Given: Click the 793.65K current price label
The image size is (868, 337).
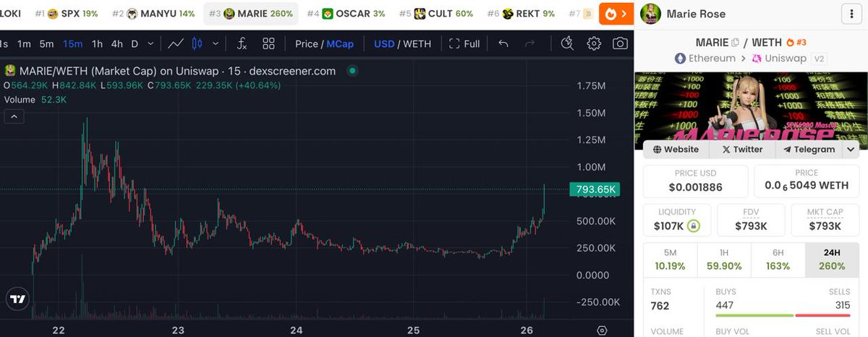Looking at the screenshot, I should [595, 190].
